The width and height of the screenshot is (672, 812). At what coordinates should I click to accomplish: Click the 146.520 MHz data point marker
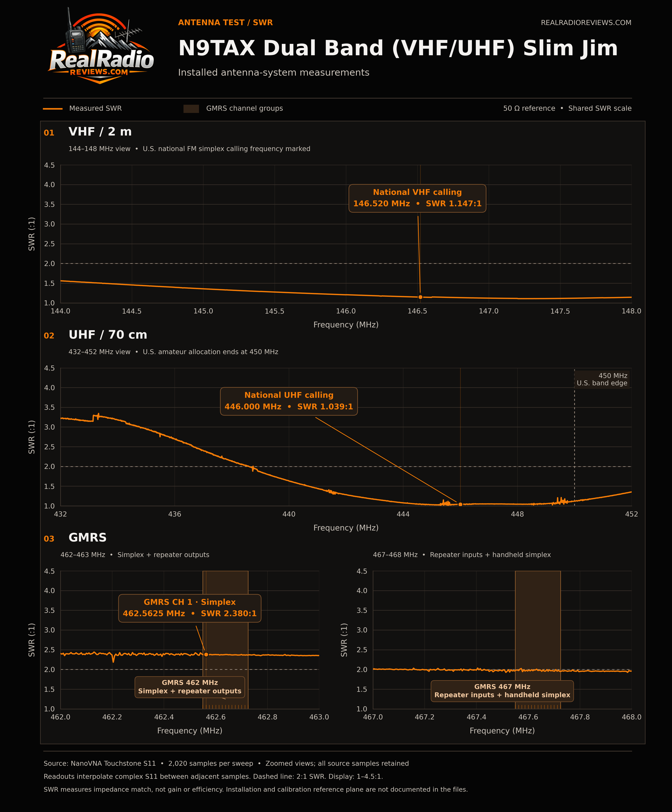420,297
